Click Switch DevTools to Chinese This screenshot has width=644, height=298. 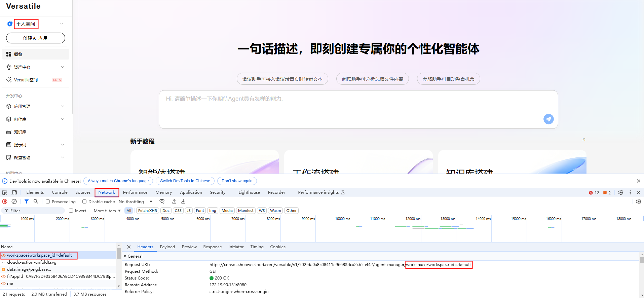tap(185, 181)
